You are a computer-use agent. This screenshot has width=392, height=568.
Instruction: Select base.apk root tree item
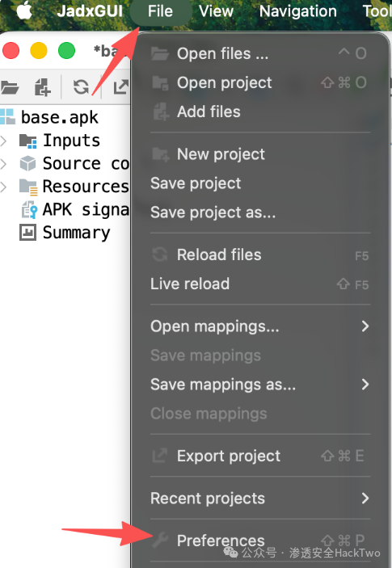coord(60,117)
